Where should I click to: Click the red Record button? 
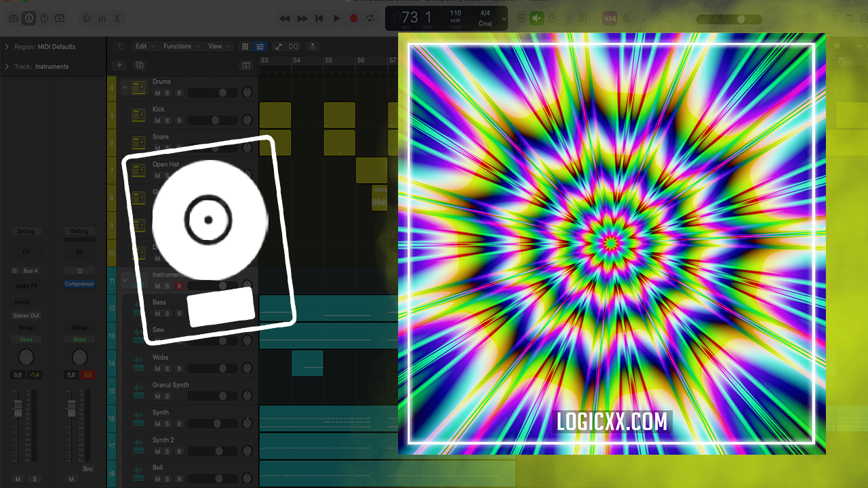[353, 18]
